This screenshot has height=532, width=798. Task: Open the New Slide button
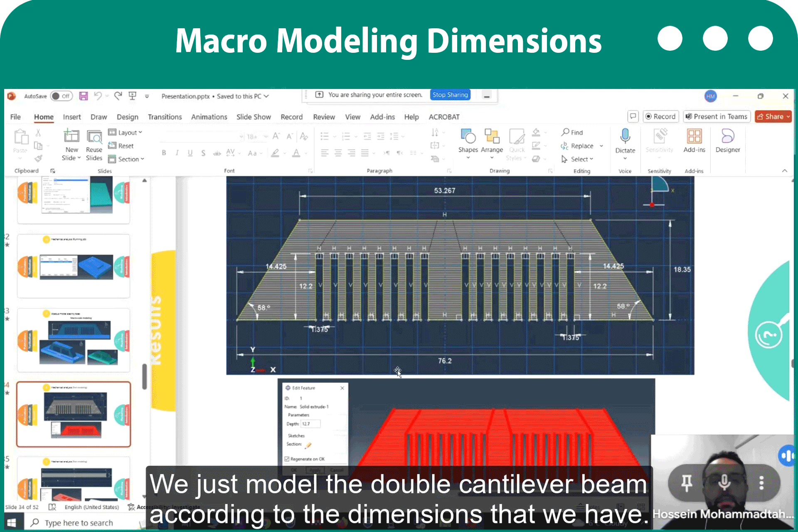click(71, 145)
